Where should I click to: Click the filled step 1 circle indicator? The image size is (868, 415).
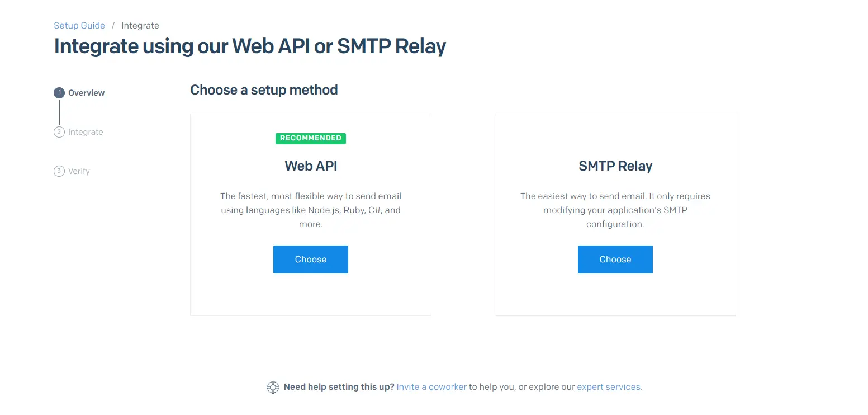tap(59, 92)
